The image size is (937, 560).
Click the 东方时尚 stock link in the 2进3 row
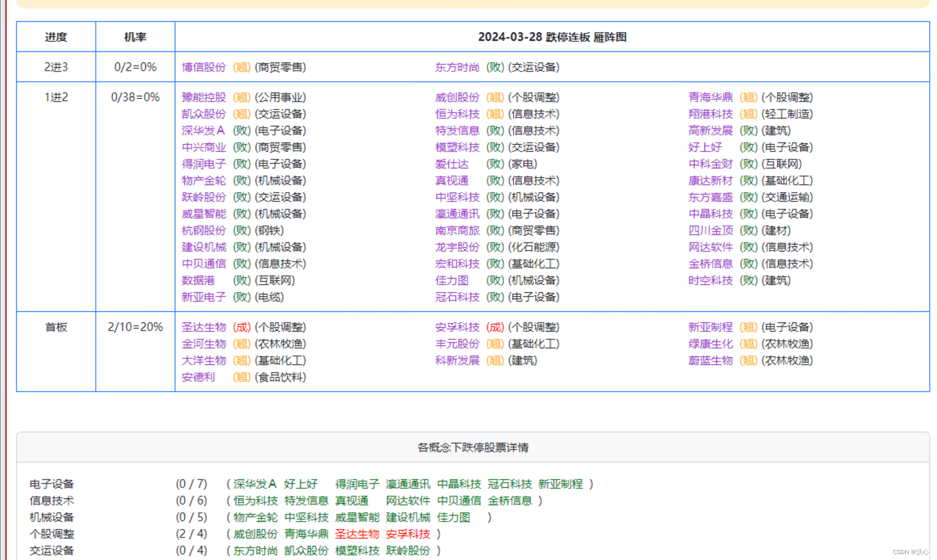point(457,67)
